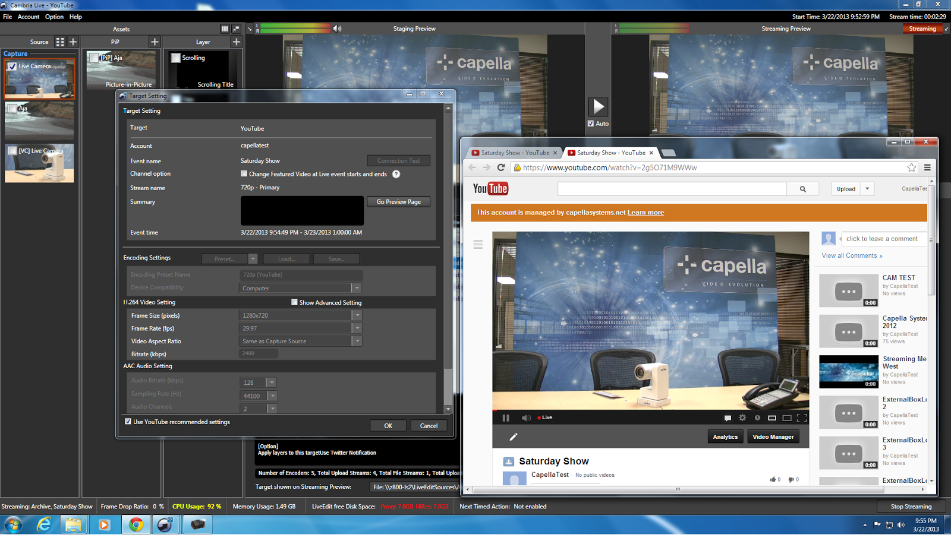The image size is (951, 560).
Task: Reload the Chrome page
Action: pyautogui.click(x=501, y=167)
